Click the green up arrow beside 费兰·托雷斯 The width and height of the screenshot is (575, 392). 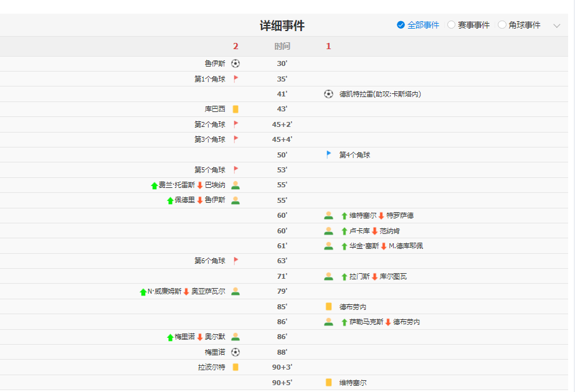click(154, 185)
